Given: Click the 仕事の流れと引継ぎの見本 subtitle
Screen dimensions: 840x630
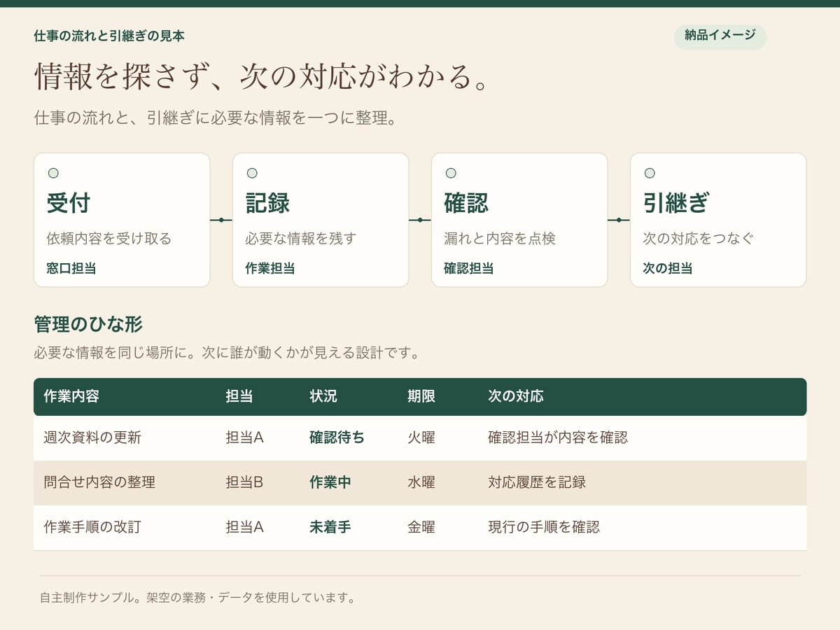Looking at the screenshot, I should [109, 36].
